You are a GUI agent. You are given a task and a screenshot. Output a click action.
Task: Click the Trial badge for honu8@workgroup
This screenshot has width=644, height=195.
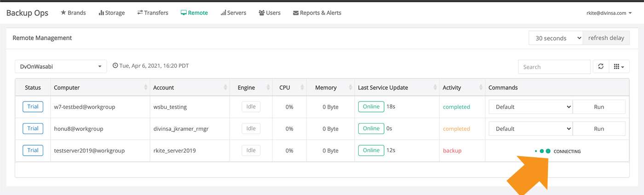click(x=33, y=128)
